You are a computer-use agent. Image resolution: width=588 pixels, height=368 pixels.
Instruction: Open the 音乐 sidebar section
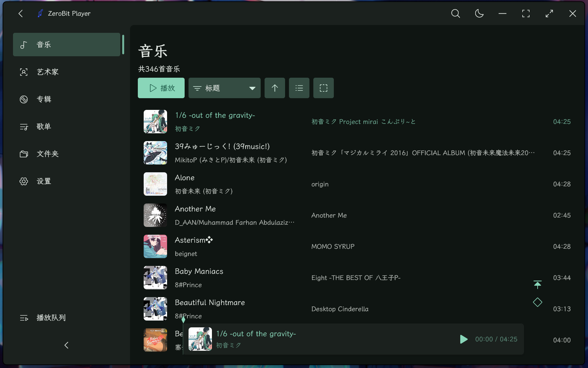coord(67,45)
